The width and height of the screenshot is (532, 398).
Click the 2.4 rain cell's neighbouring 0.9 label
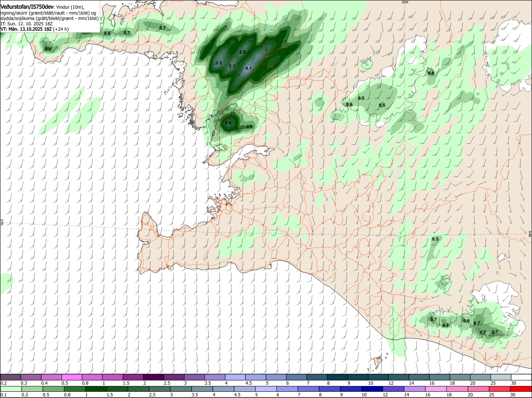tap(249, 127)
